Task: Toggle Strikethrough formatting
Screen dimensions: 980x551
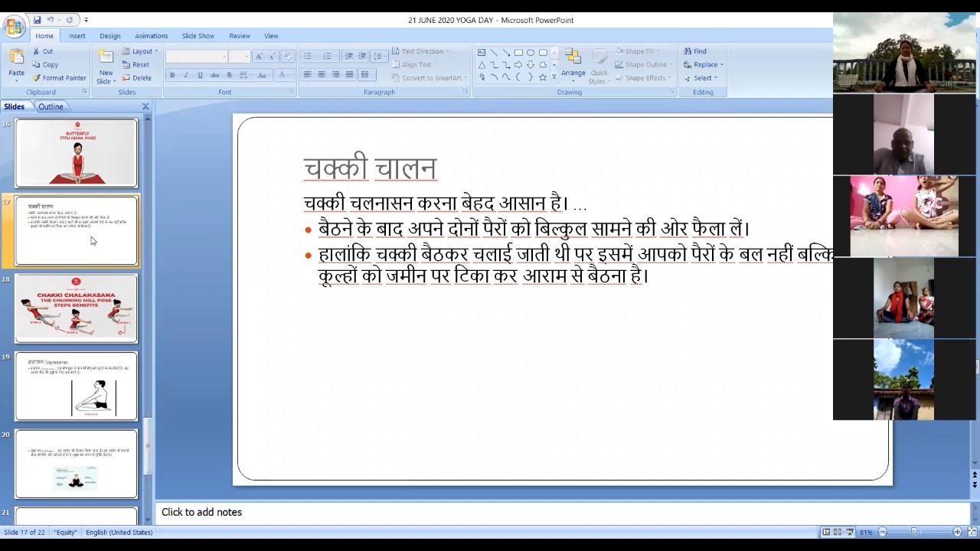Action: (214, 75)
